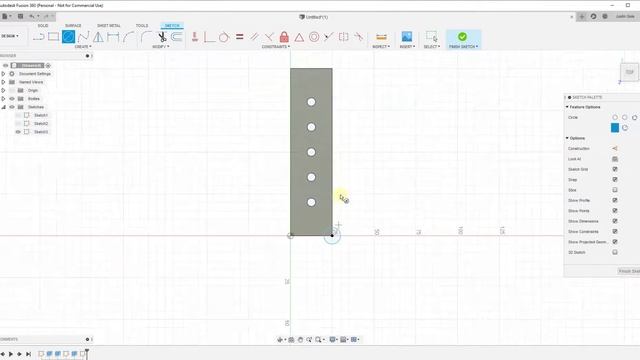
Task: Open the Inspect menu
Action: pos(381,47)
